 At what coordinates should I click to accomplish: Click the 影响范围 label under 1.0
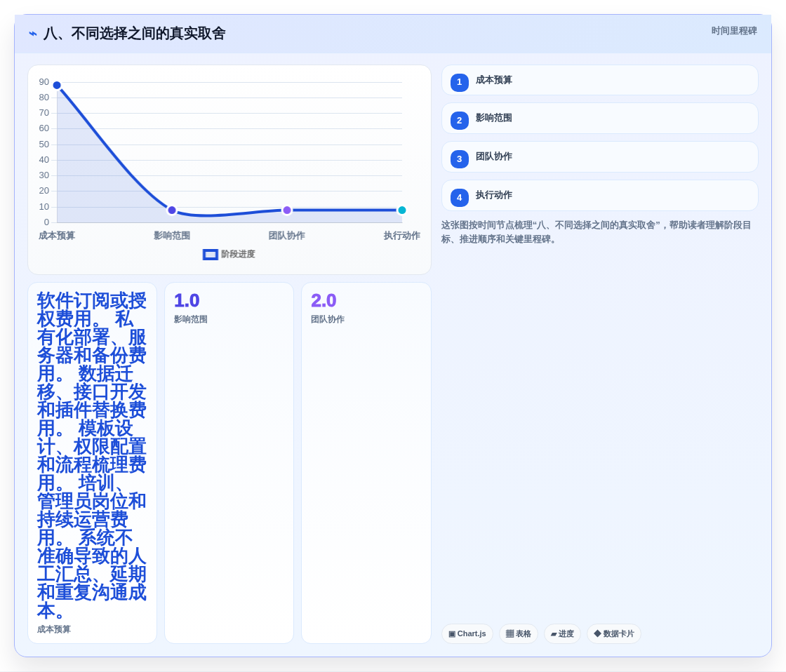pyautogui.click(x=190, y=319)
